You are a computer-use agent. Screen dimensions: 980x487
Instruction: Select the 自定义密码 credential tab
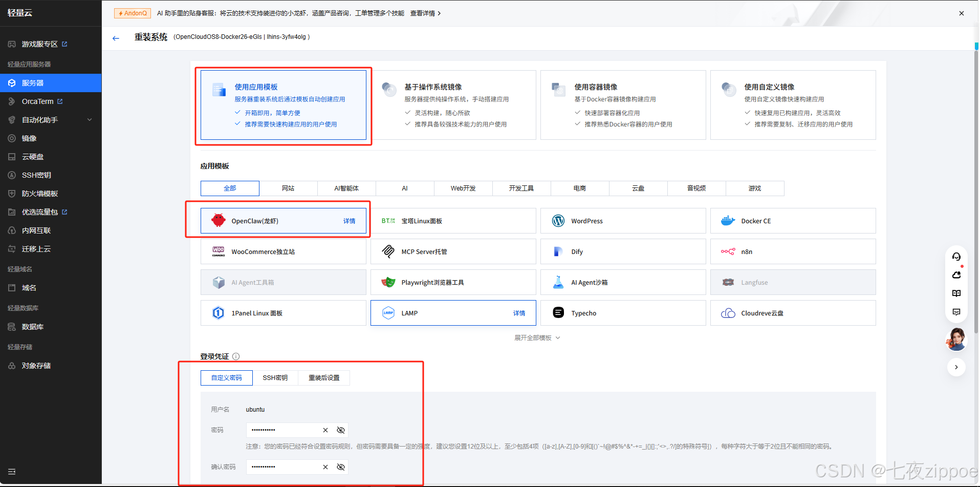pyautogui.click(x=227, y=378)
